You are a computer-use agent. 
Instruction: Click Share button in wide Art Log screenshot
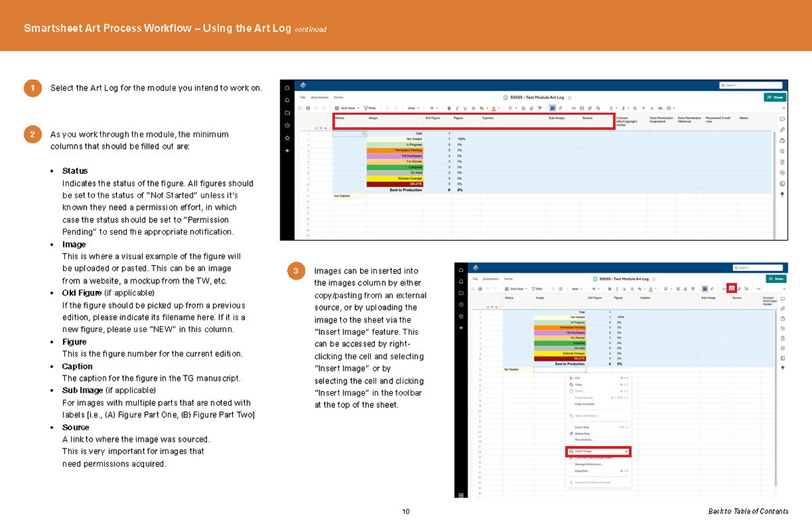(775, 97)
